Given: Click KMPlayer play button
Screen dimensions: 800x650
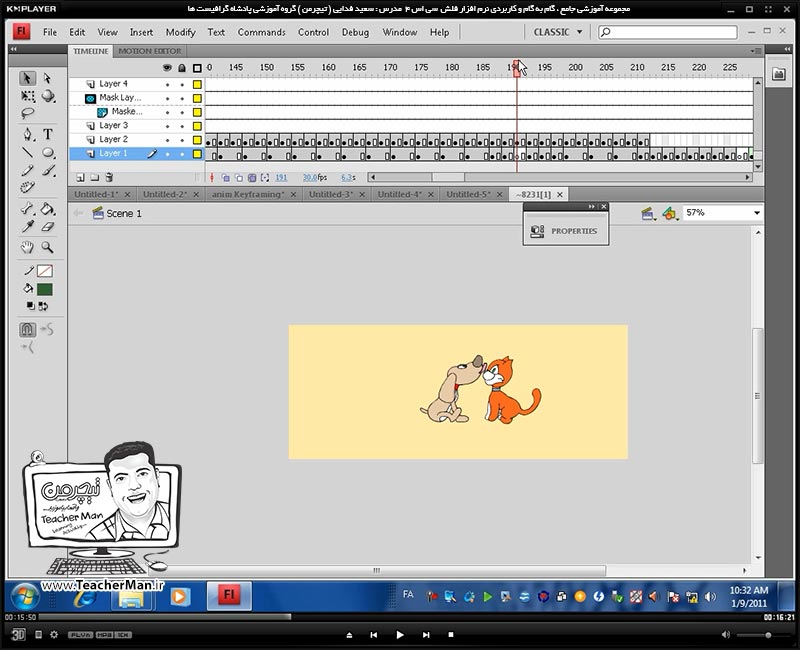Looking at the screenshot, I should point(400,635).
